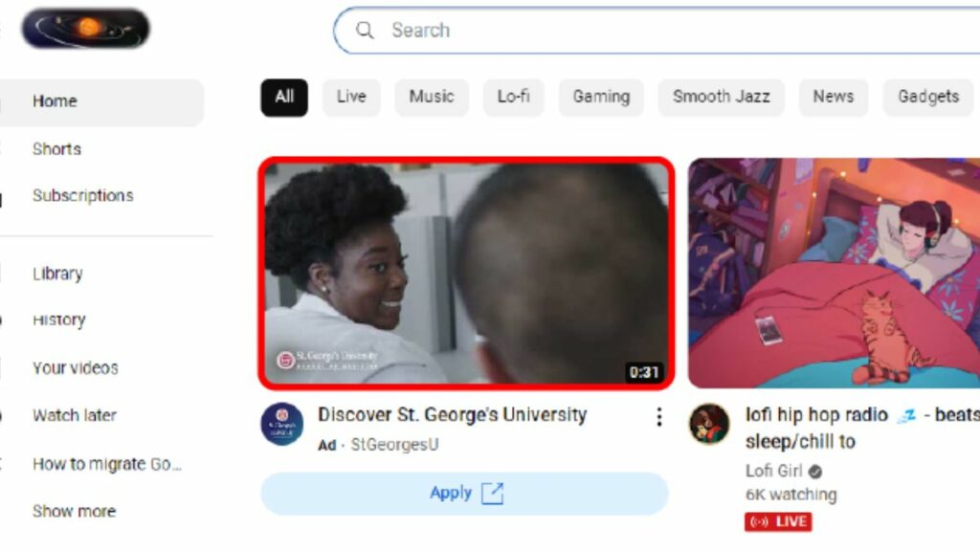Open Watch later from the sidebar
Screen dimensions: 980x551
[75, 415]
